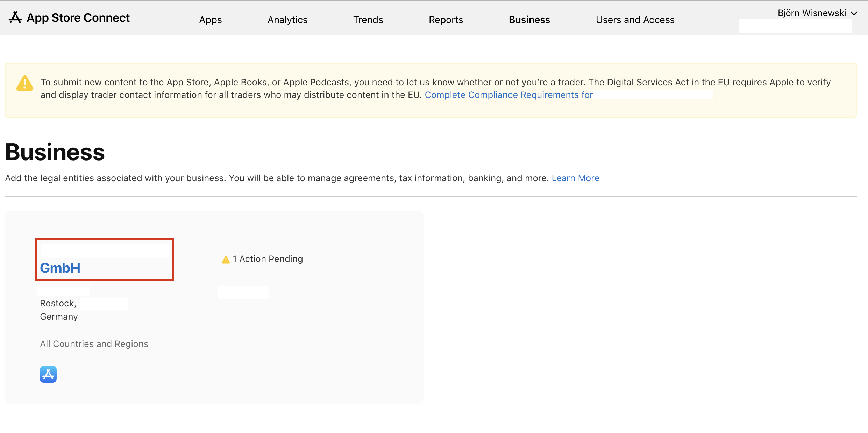
Task: Click the chevron next to Björn Wisnewski
Action: 854,13
